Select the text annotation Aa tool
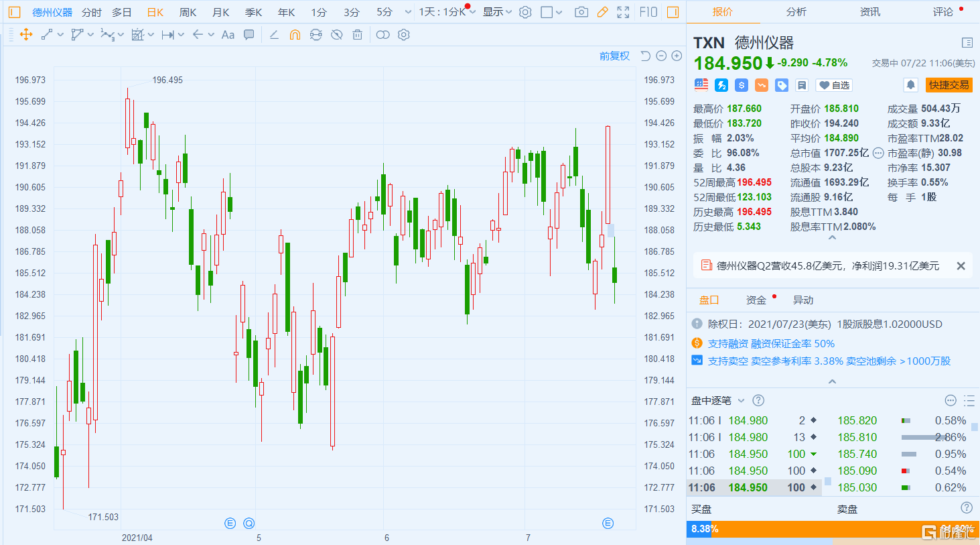 pyautogui.click(x=228, y=35)
